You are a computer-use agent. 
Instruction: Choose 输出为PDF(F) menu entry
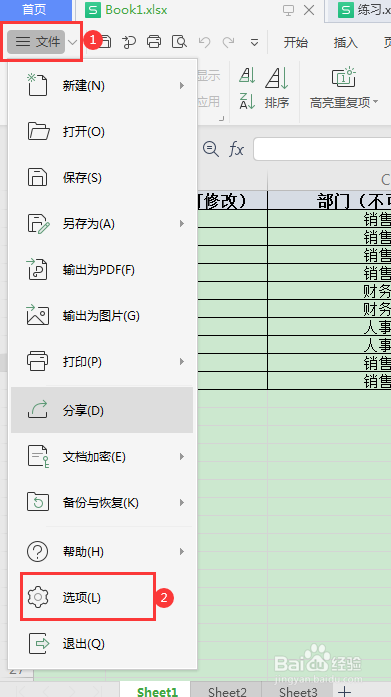[x=102, y=270]
